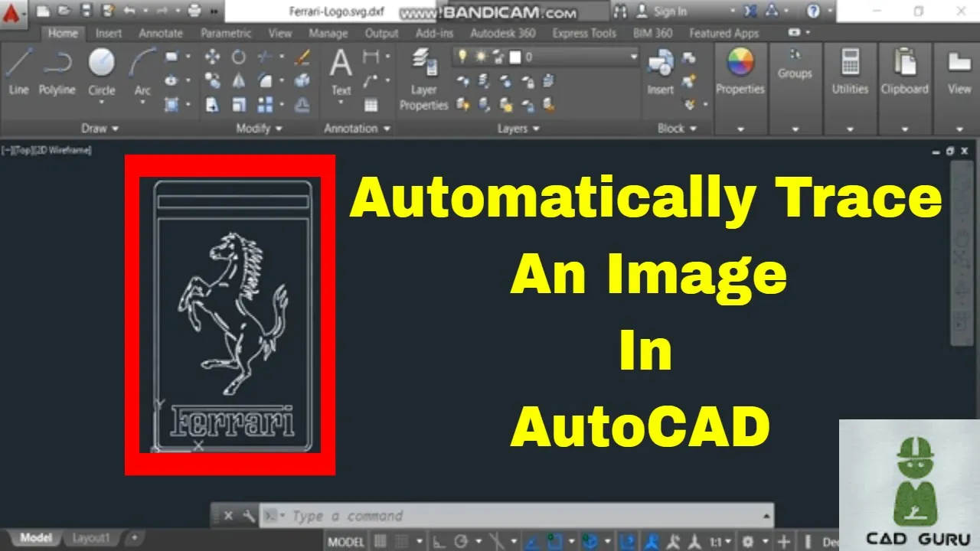Select the Circle tool

(101, 73)
